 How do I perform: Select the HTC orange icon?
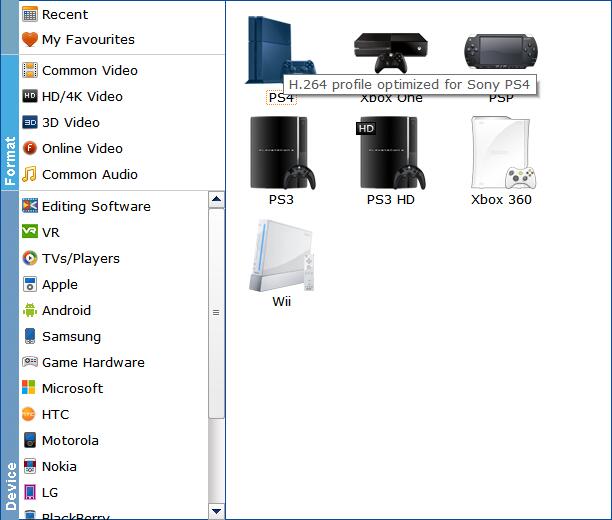(28, 414)
